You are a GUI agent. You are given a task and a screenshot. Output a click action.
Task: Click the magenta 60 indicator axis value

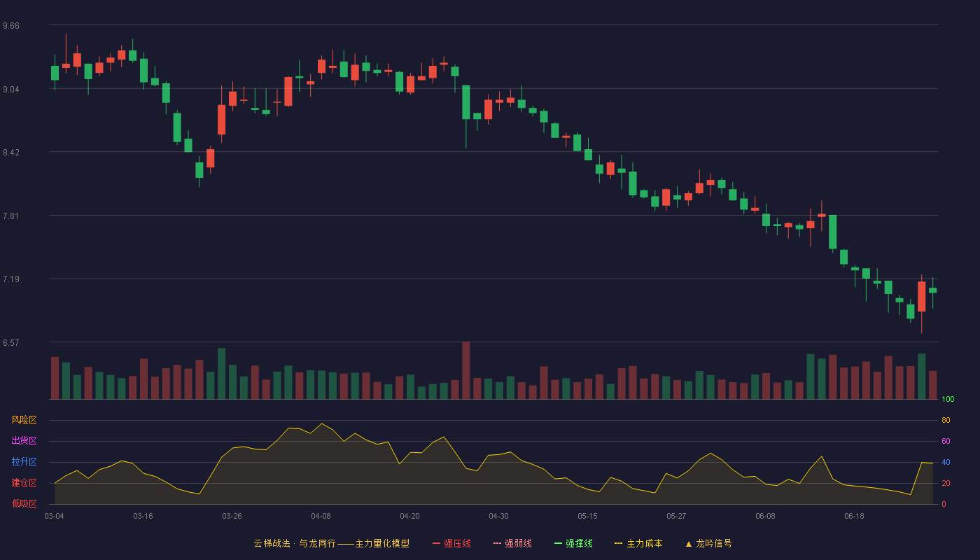946,441
